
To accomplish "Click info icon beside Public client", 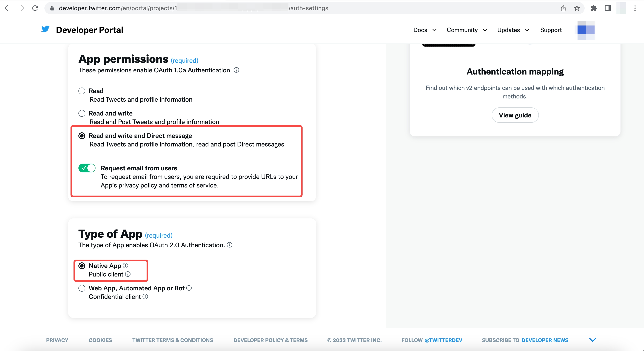I will point(128,274).
